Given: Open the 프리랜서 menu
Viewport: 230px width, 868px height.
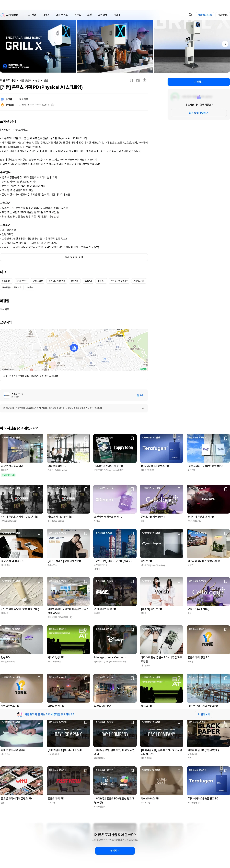Looking at the screenshot, I should [x=102, y=15].
